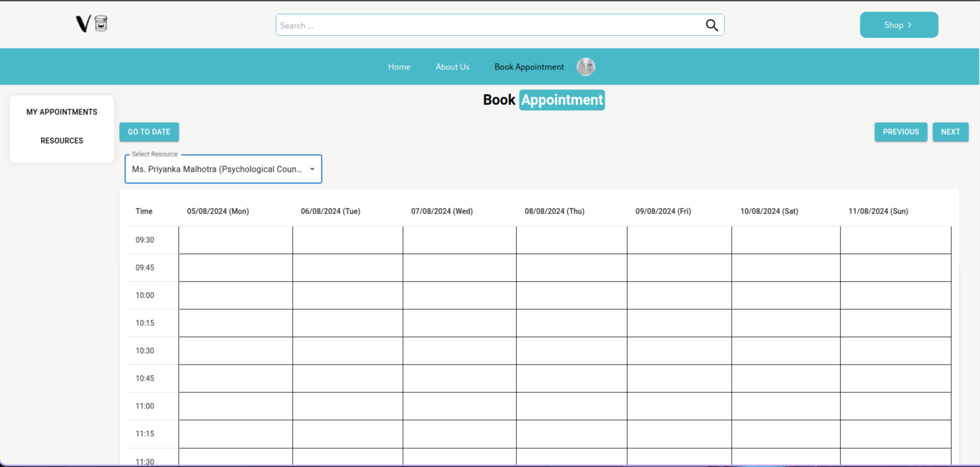The image size is (980, 467).
Task: Click the Shop button arrow
Action: coord(910,25)
